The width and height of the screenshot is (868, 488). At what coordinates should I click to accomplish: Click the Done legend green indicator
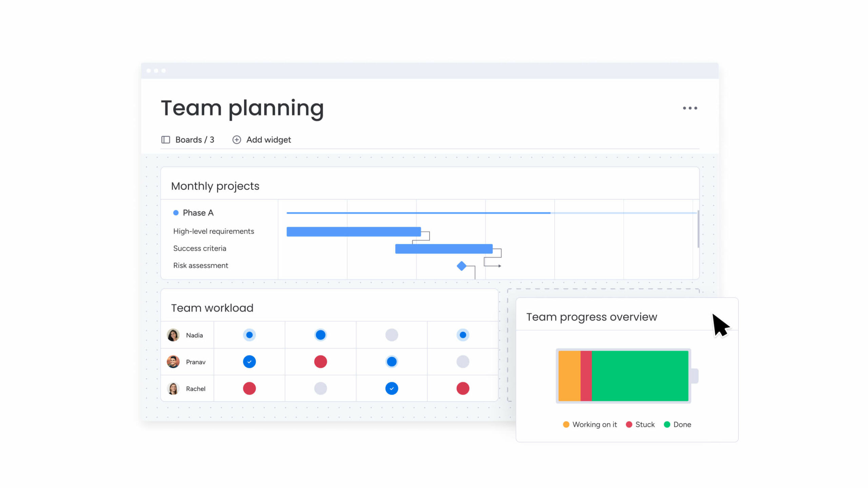(667, 424)
